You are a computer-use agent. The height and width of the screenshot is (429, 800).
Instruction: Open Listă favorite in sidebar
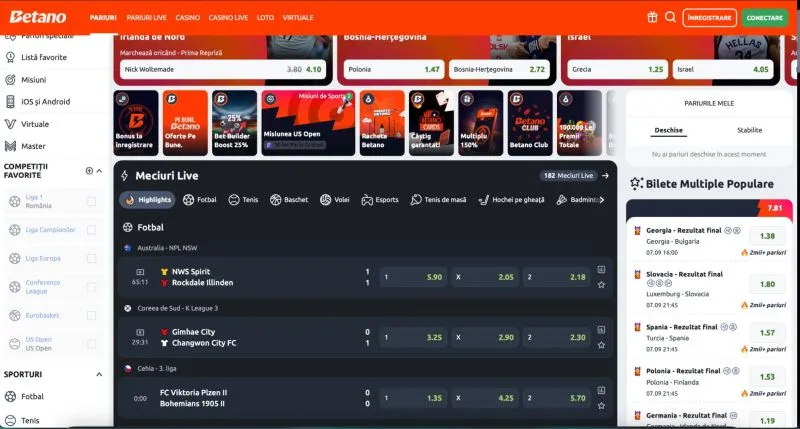tap(43, 58)
